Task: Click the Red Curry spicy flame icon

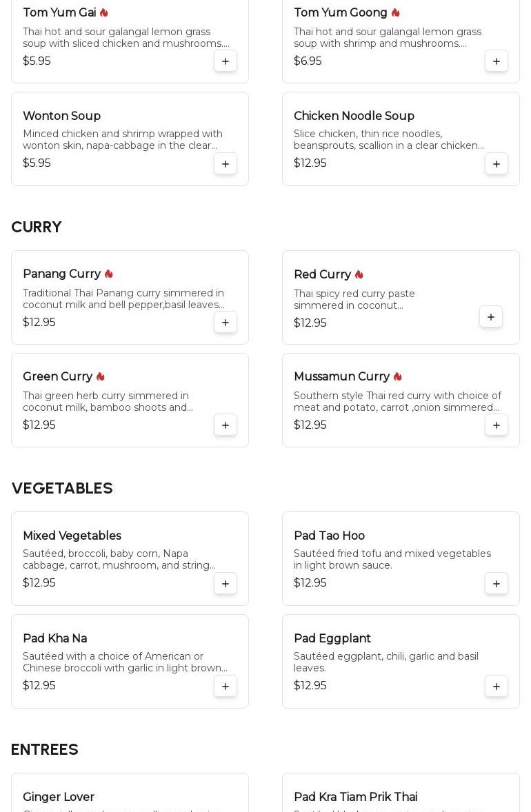Action: click(359, 274)
